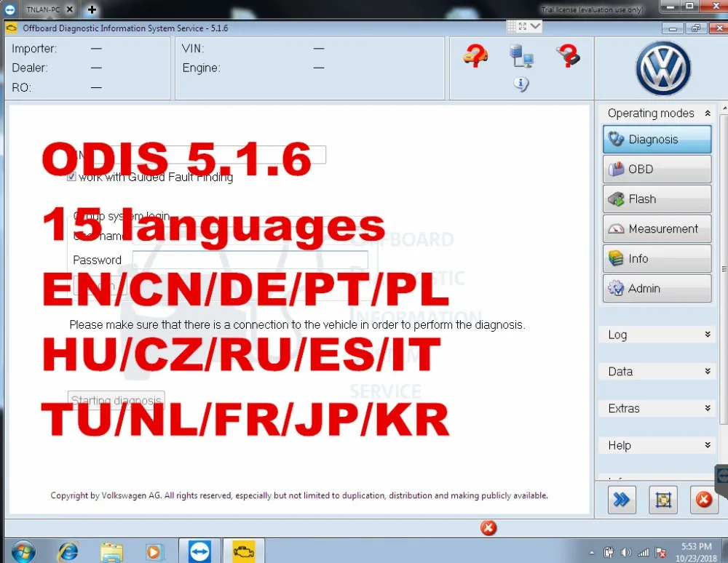The height and width of the screenshot is (563, 728).
Task: Select the OBD operating mode
Action: click(x=657, y=169)
